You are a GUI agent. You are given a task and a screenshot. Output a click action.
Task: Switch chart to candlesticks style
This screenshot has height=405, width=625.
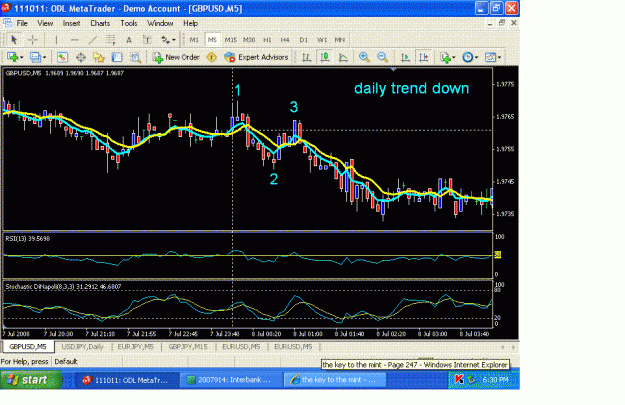(x=325, y=57)
